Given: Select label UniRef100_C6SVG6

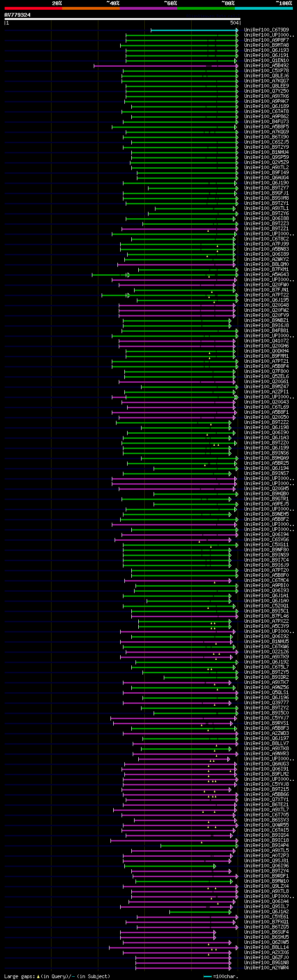Looking at the screenshot, I should click(266, 540).
